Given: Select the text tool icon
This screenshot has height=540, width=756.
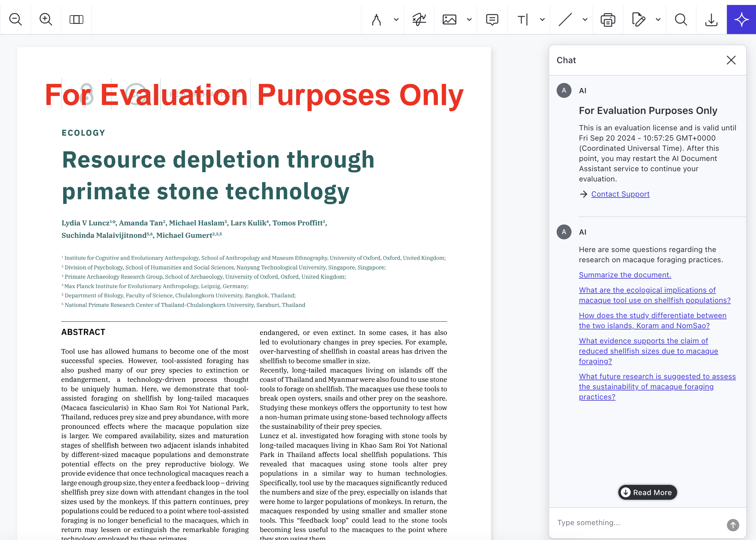Looking at the screenshot, I should pos(522,19).
